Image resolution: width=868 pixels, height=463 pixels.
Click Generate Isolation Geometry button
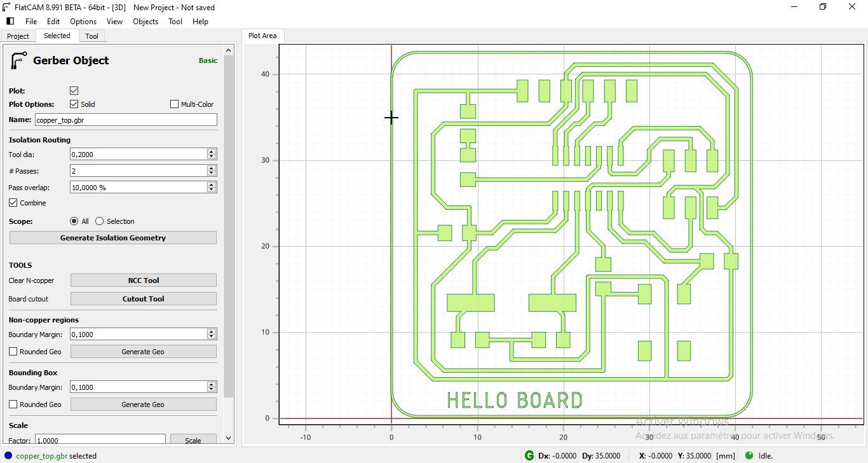(x=113, y=238)
